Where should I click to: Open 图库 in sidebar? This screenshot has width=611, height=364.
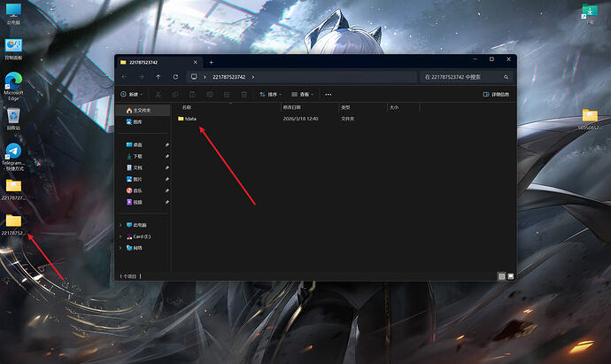(143, 122)
